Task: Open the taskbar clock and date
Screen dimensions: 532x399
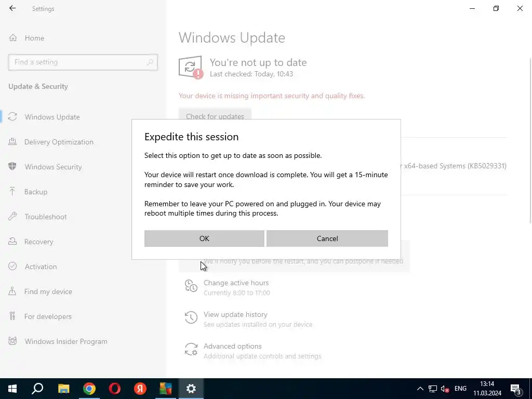Action: [x=487, y=389]
